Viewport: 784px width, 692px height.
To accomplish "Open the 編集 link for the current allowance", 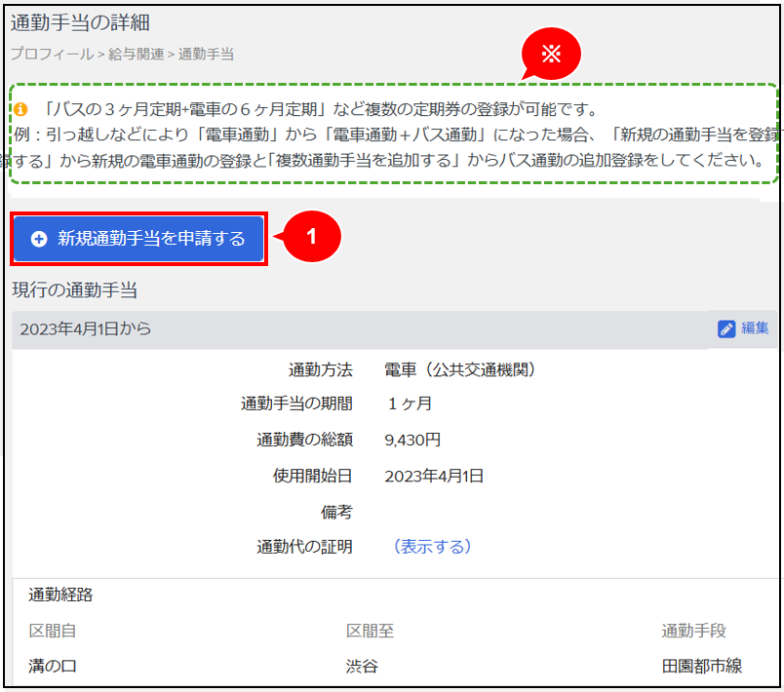I will coord(755,328).
